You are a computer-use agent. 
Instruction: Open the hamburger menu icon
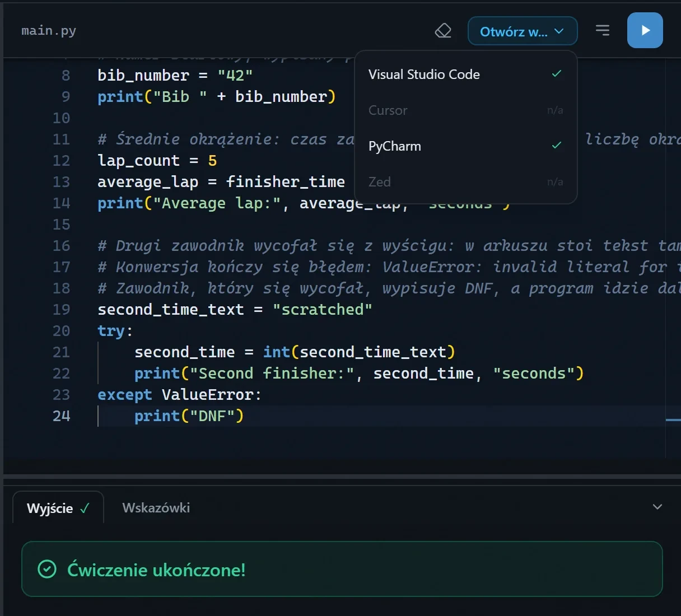603,30
